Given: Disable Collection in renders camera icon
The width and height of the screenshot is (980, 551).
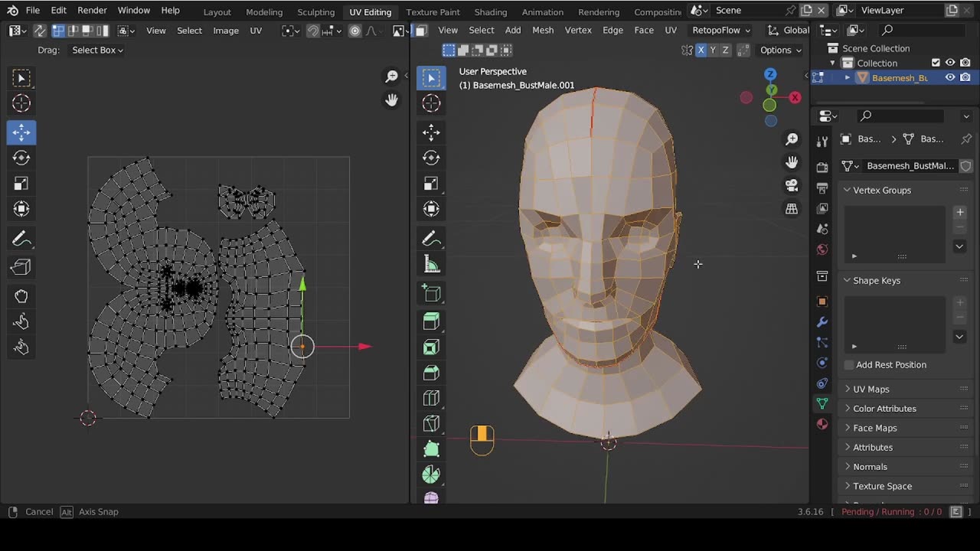Looking at the screenshot, I should (965, 63).
